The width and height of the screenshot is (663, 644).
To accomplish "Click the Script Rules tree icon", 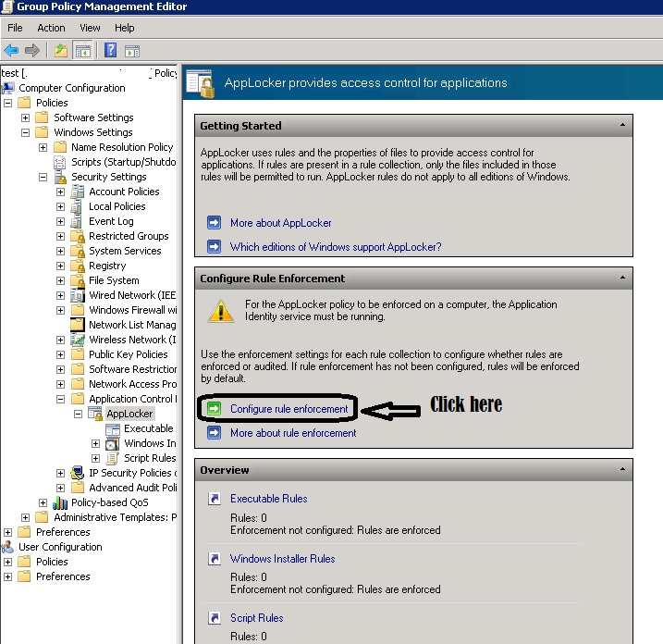I will 113,458.
